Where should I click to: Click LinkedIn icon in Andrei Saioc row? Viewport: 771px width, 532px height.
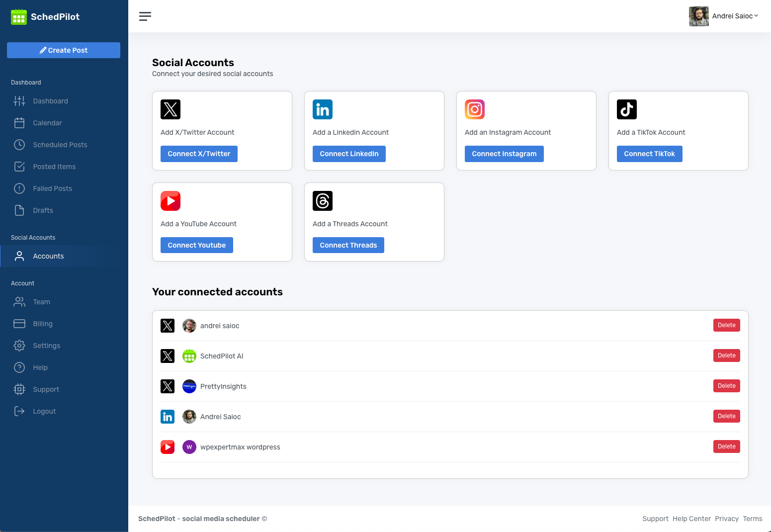point(168,417)
